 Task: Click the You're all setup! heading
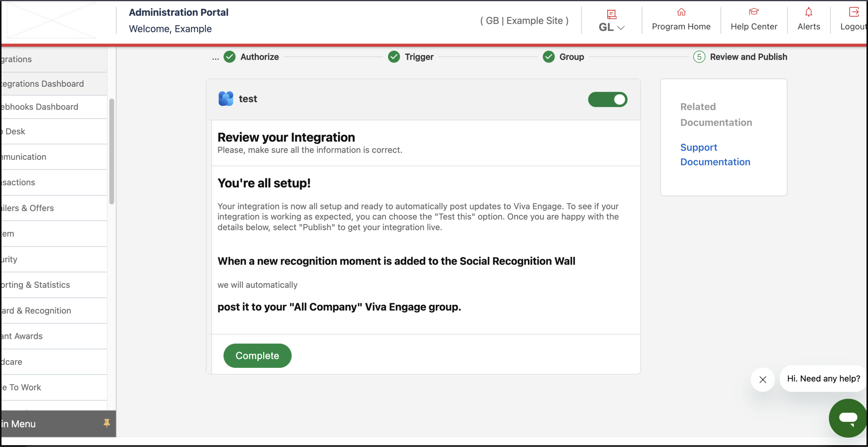[264, 183]
